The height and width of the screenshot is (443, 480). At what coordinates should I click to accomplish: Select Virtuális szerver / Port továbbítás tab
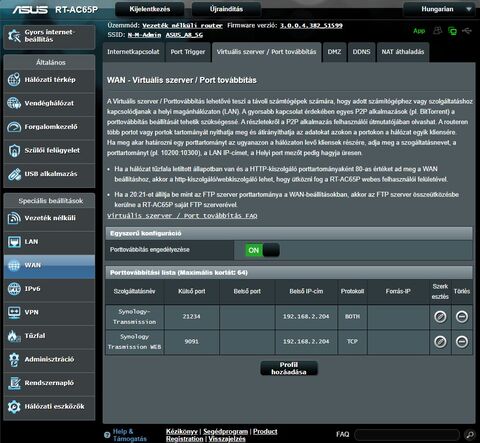point(266,52)
